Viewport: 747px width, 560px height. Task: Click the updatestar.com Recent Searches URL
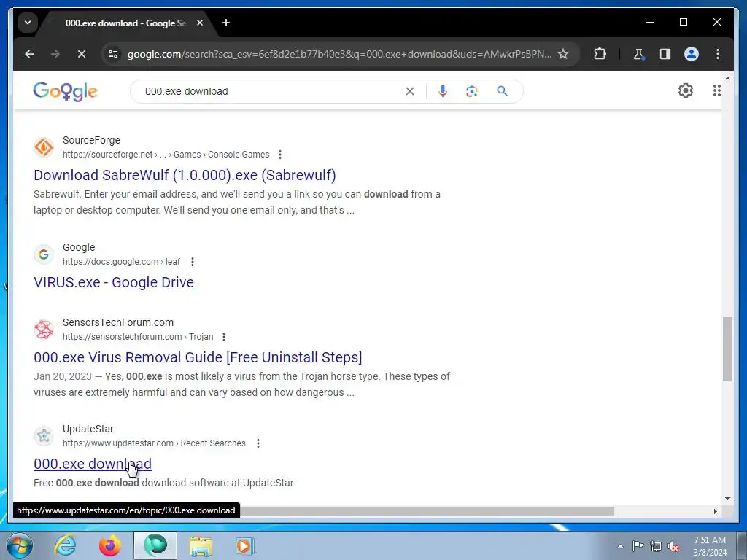coord(155,443)
